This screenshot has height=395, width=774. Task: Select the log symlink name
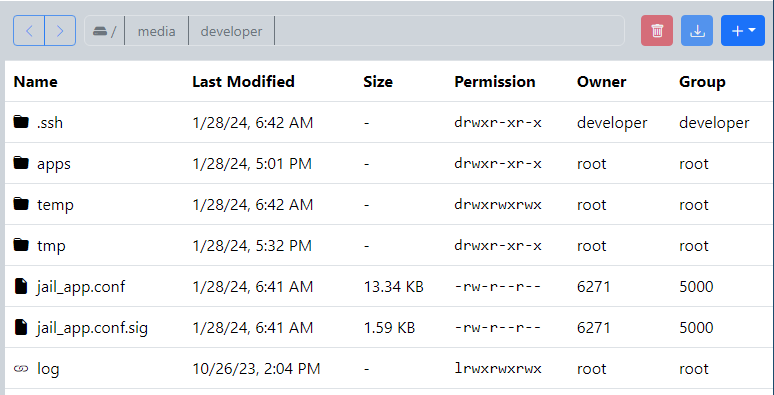[x=48, y=369]
